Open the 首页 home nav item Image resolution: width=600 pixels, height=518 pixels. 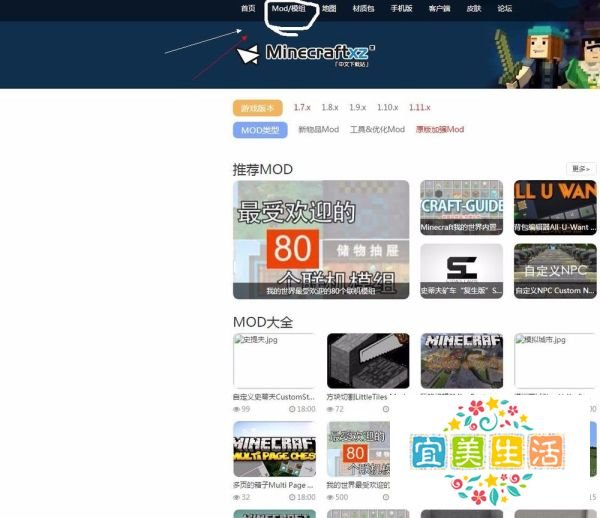(x=248, y=8)
